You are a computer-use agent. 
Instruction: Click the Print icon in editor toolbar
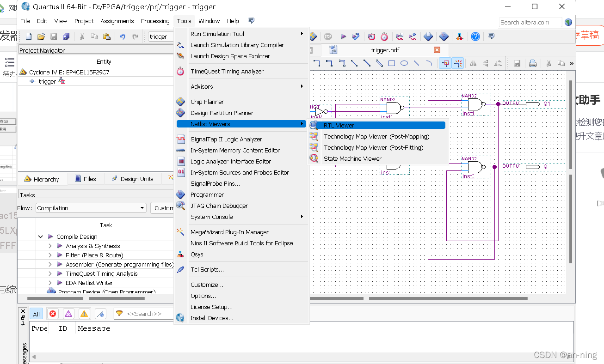pyautogui.click(x=533, y=63)
